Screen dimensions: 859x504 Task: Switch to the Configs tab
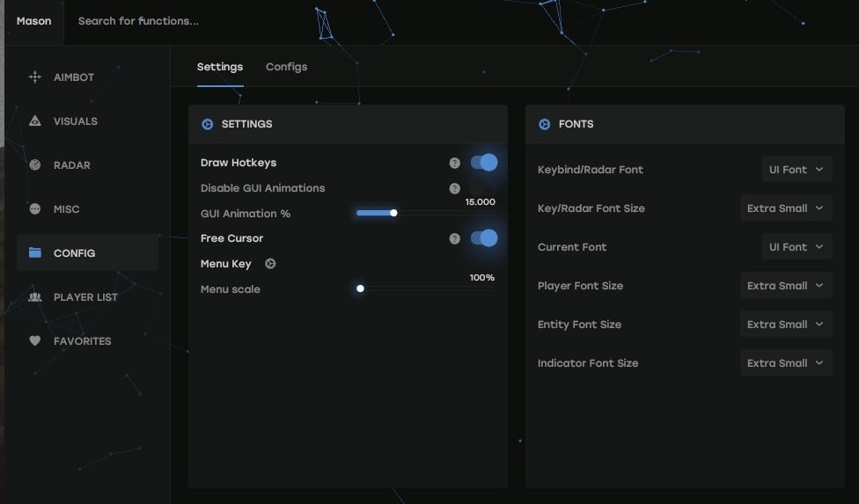pos(286,67)
